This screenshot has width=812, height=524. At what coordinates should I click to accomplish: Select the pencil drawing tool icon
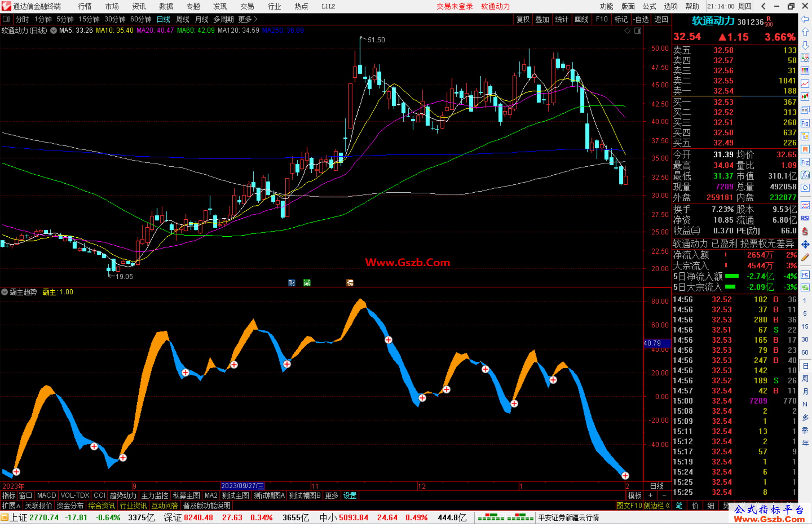click(x=805, y=258)
